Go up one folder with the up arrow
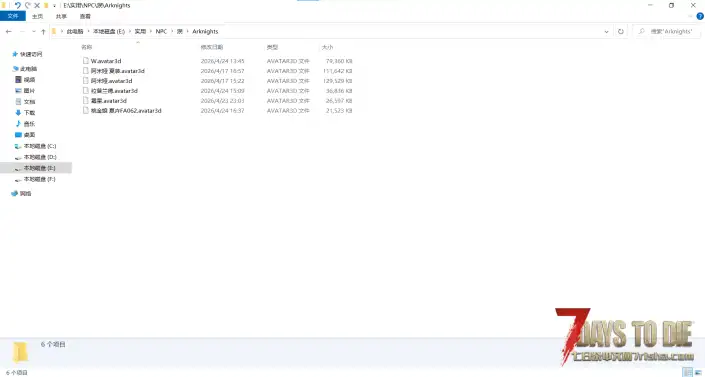Screen dimensions: 705x377 [x=43, y=31]
